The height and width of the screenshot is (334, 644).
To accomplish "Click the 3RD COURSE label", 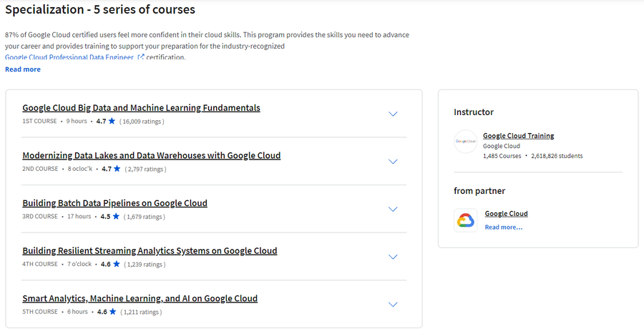I will click(x=40, y=216).
